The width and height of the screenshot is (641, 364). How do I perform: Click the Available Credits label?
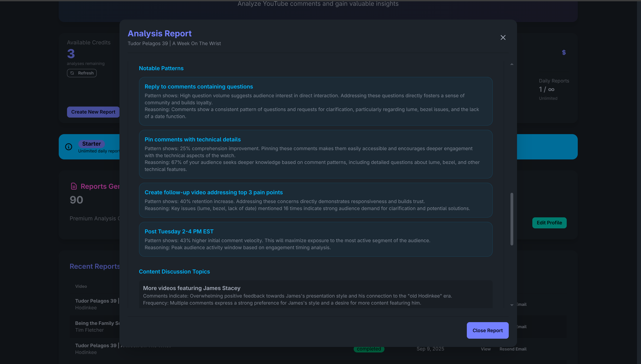(89, 42)
